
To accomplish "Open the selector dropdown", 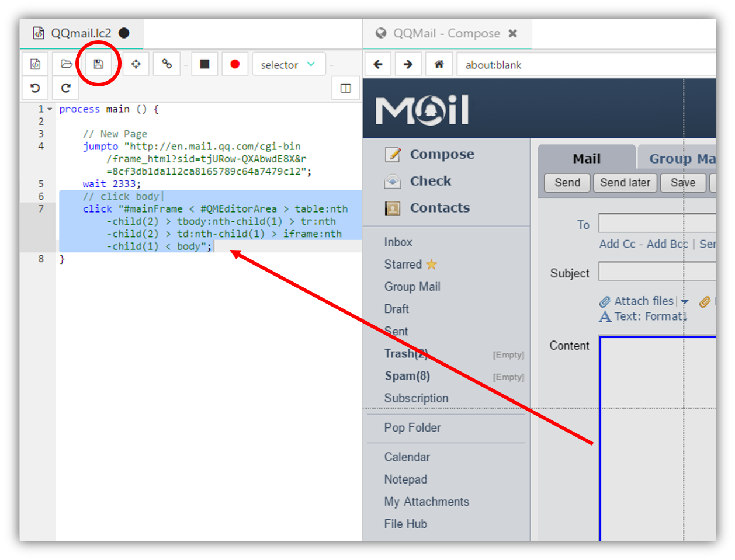I will coord(289,65).
